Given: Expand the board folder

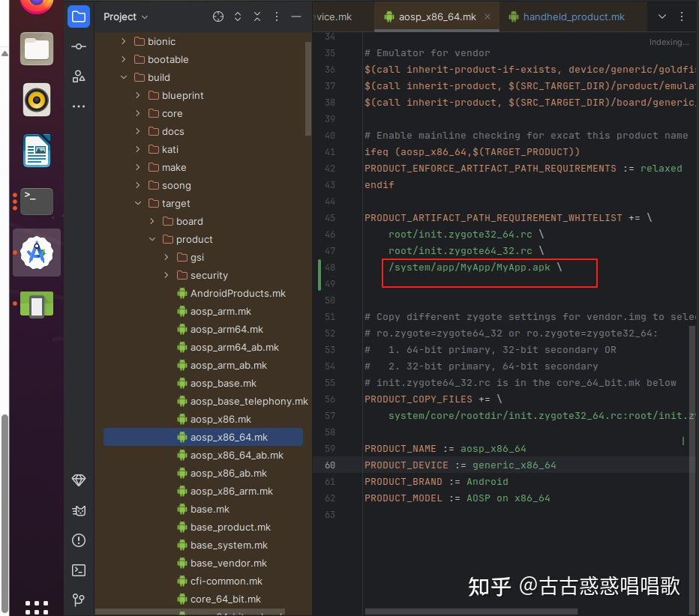Looking at the screenshot, I should click(152, 221).
